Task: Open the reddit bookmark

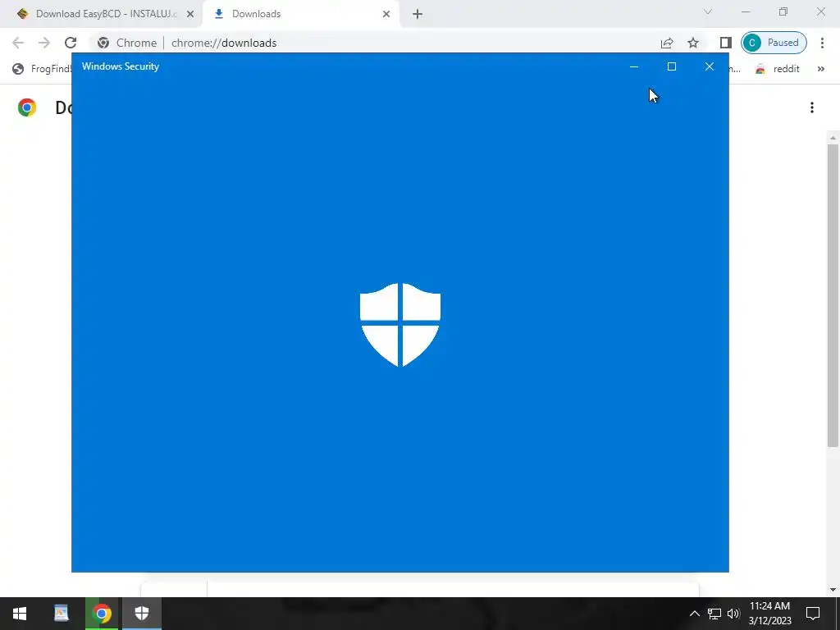Action: (x=778, y=69)
